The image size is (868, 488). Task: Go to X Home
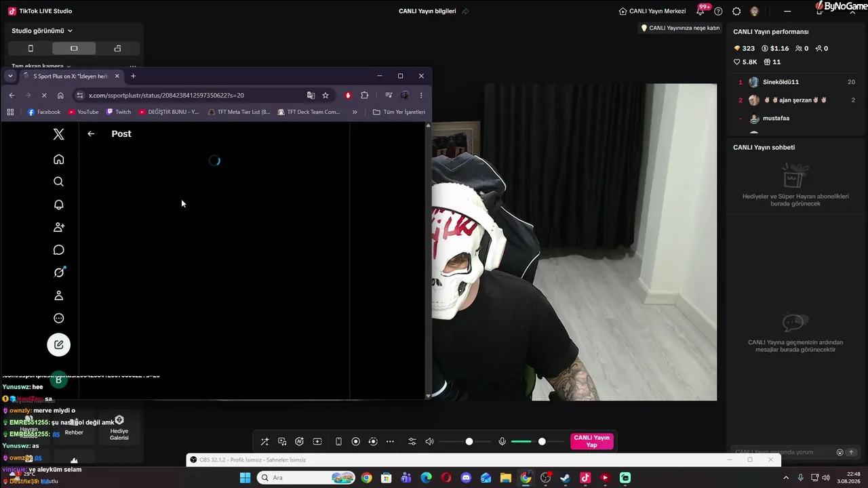point(59,159)
